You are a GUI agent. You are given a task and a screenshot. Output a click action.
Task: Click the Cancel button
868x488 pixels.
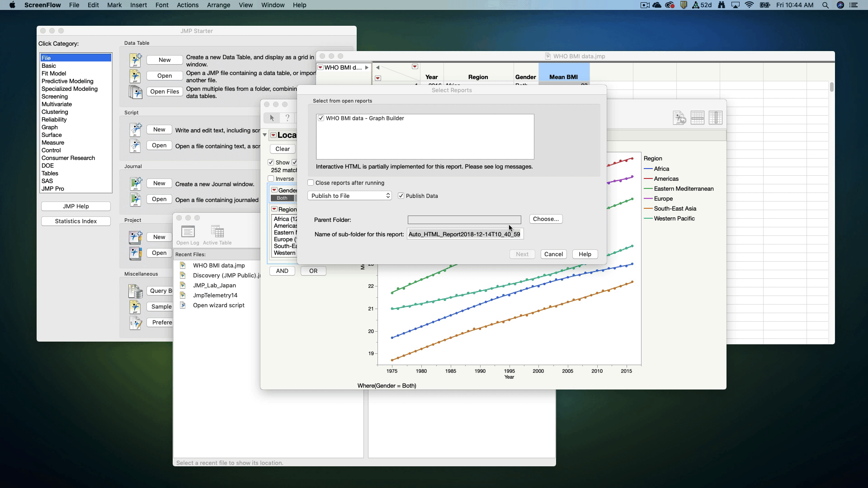(x=553, y=254)
